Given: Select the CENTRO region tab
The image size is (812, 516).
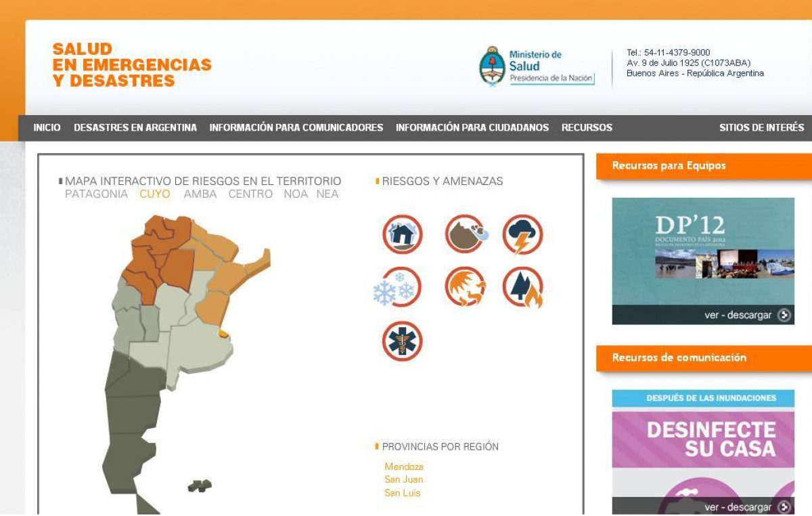Looking at the screenshot, I should click(250, 194).
